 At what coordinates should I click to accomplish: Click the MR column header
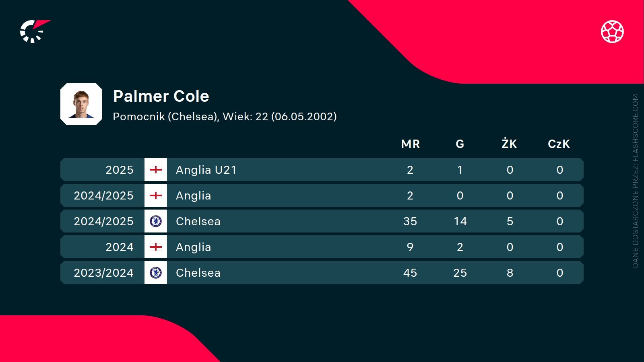pos(410,144)
